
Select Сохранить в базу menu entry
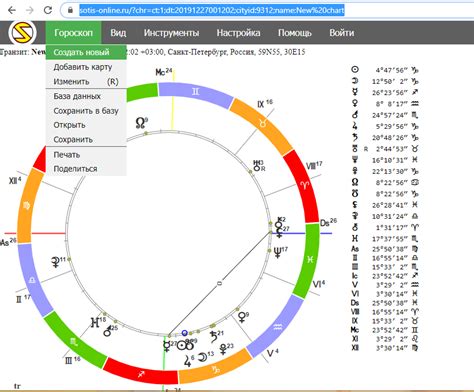(86, 111)
